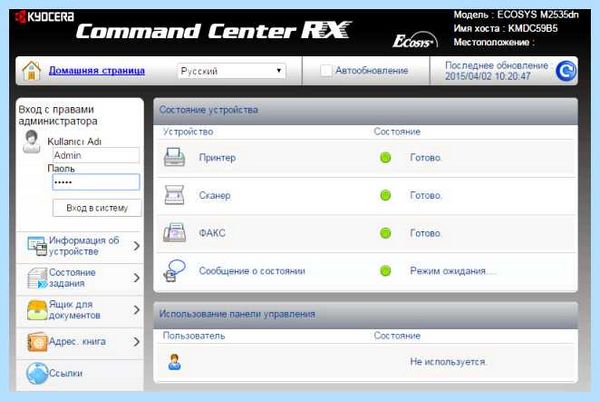Enable the Автообновление checkbox
Screen dimensions: 600x401
pos(326,70)
